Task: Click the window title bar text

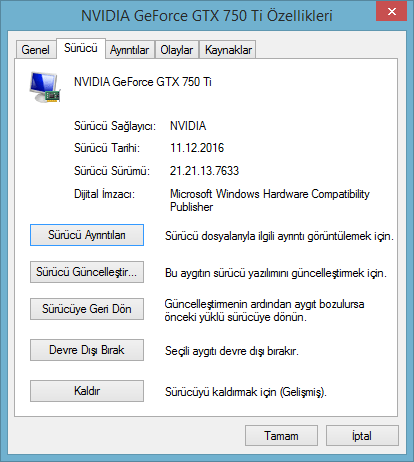Action: [x=207, y=16]
